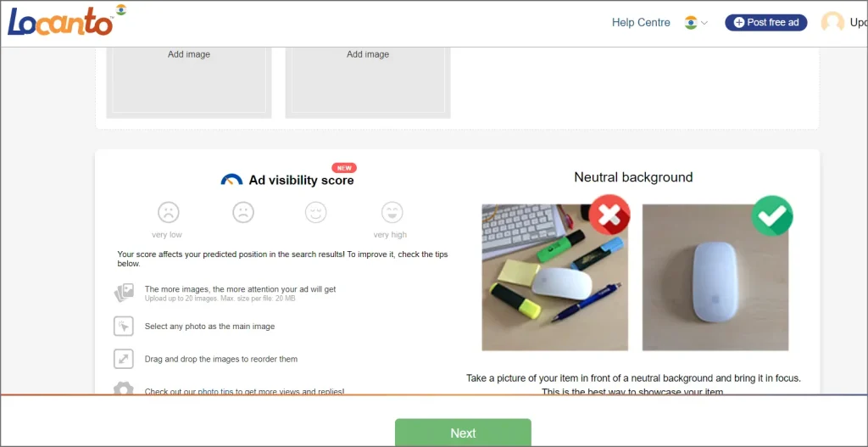Viewport: 868px width, 447px height.
Task: Select the content smiling face icon
Action: 315,212
